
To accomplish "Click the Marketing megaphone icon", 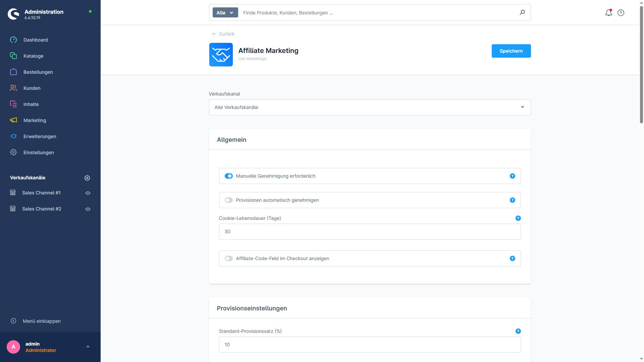I will tap(13, 120).
